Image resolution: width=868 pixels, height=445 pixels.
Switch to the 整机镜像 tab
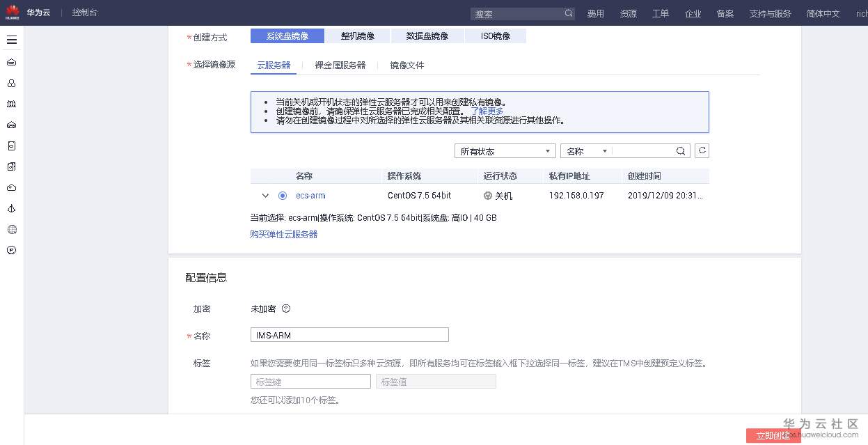[358, 35]
